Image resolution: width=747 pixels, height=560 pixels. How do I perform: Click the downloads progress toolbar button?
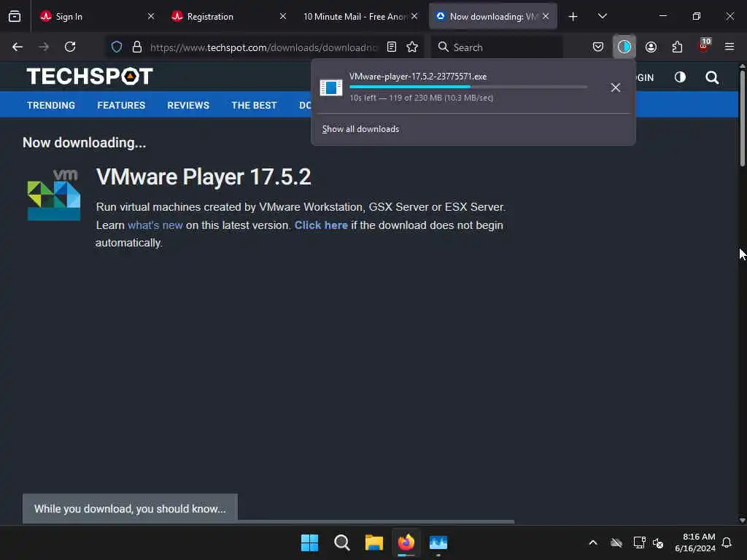click(624, 47)
